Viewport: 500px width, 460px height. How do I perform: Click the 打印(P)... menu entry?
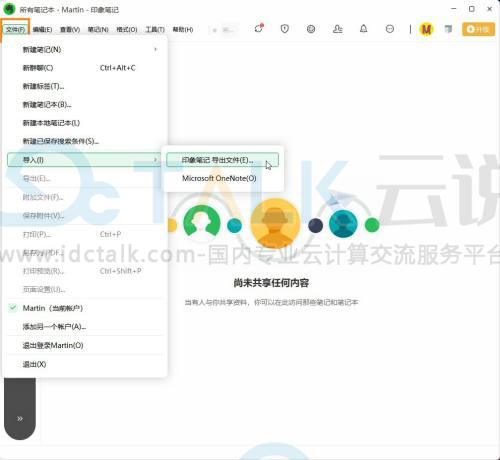coord(84,234)
